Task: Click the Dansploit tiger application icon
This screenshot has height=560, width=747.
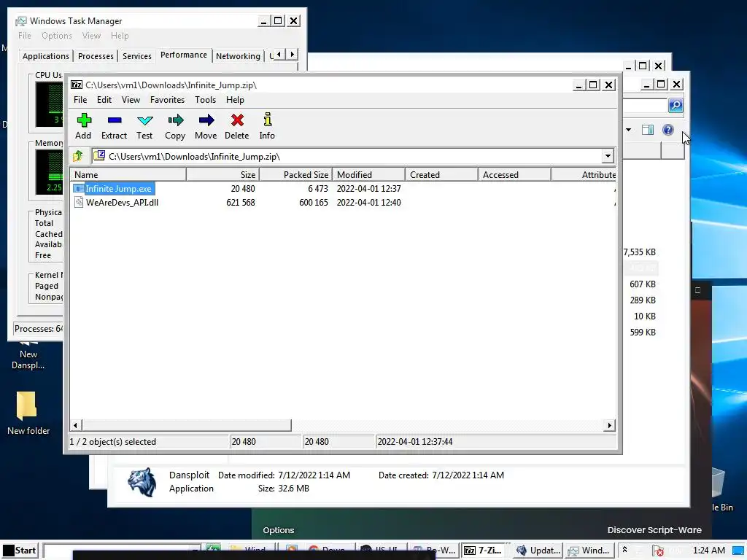Action: click(142, 482)
